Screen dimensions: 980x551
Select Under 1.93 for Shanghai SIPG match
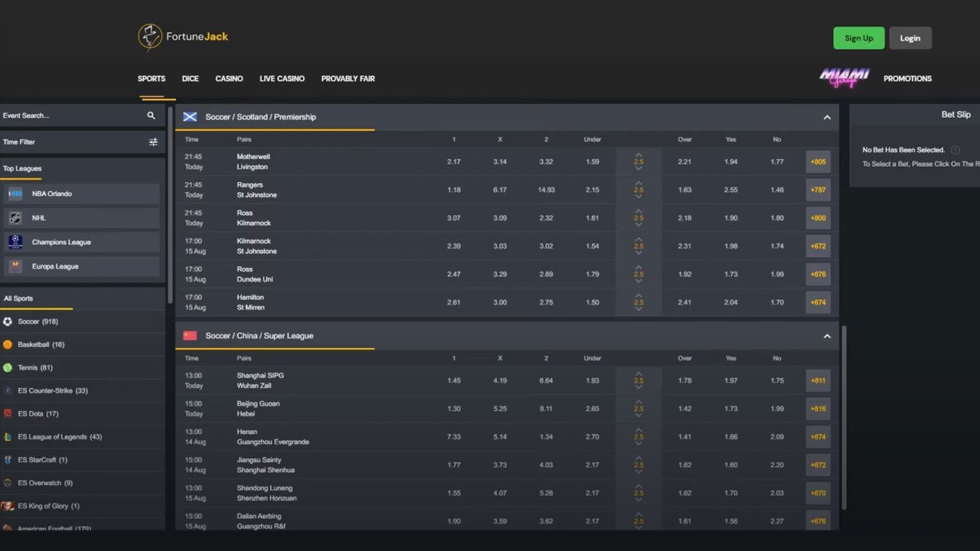(593, 381)
